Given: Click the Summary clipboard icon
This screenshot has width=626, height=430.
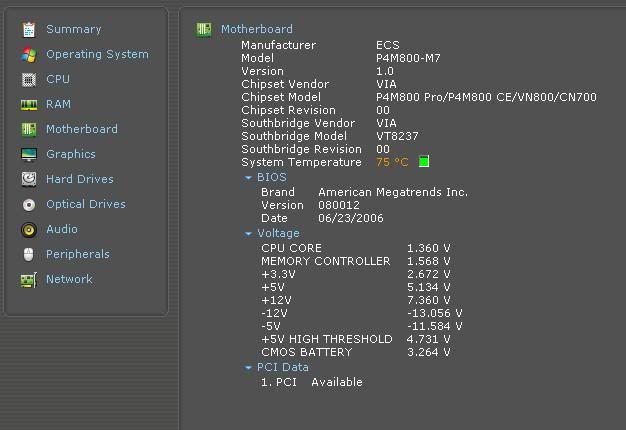Looking at the screenshot, I should 29,30.
